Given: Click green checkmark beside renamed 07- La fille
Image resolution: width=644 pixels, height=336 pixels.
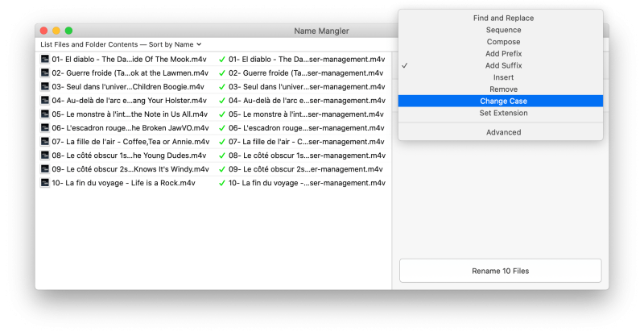Looking at the screenshot, I should coord(222,142).
